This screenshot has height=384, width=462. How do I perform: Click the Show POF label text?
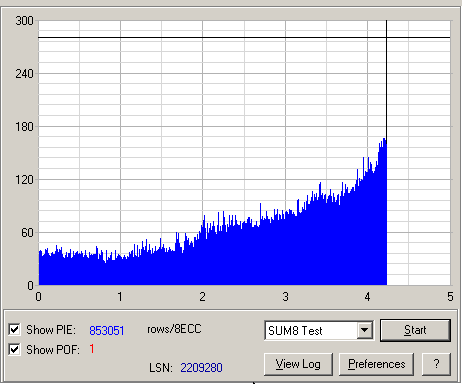53,350
